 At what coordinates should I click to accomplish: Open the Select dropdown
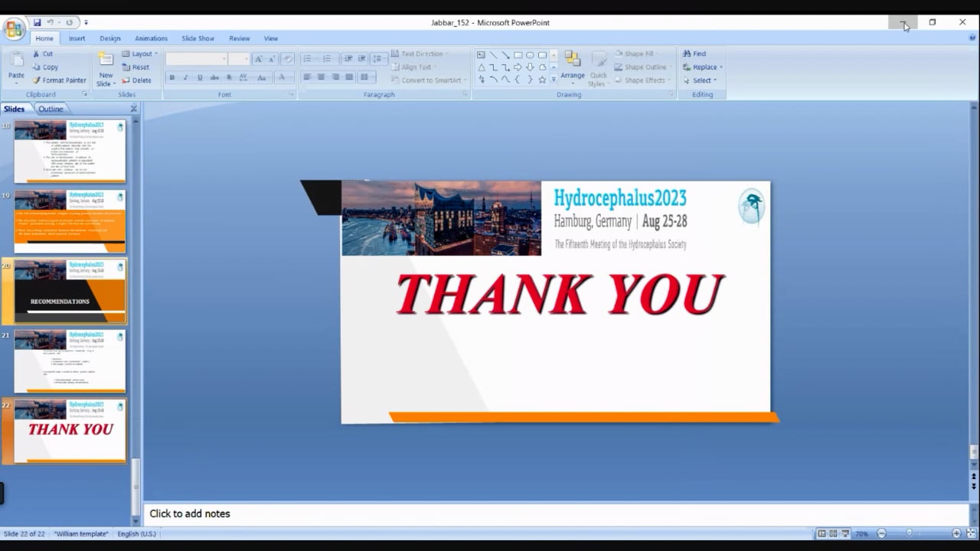click(x=700, y=80)
